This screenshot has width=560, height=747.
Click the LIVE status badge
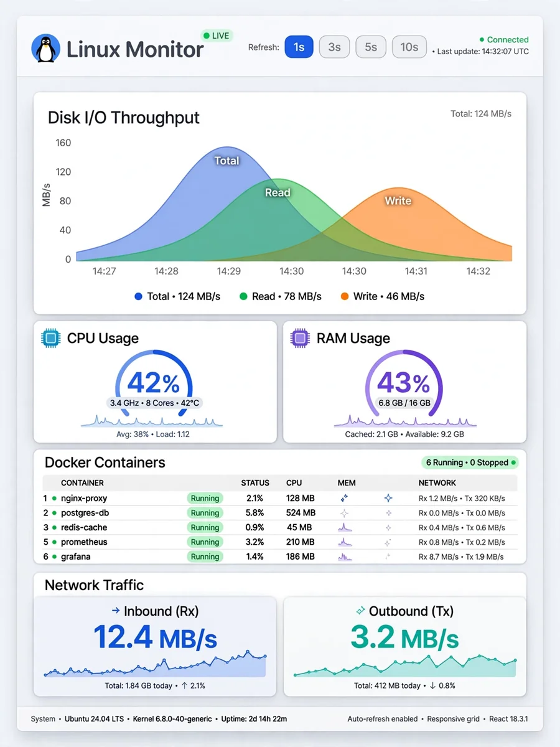217,35
